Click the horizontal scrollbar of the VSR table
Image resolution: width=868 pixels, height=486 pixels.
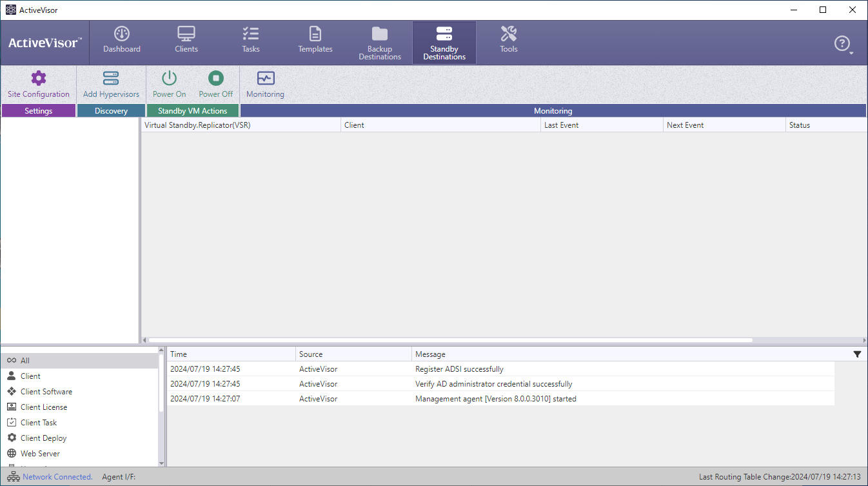450,340
